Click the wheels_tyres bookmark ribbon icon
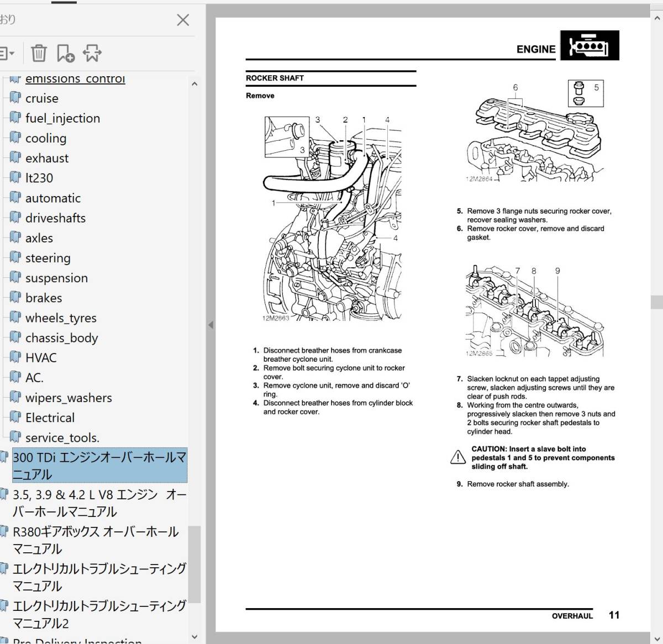This screenshot has width=663, height=644. [x=15, y=318]
